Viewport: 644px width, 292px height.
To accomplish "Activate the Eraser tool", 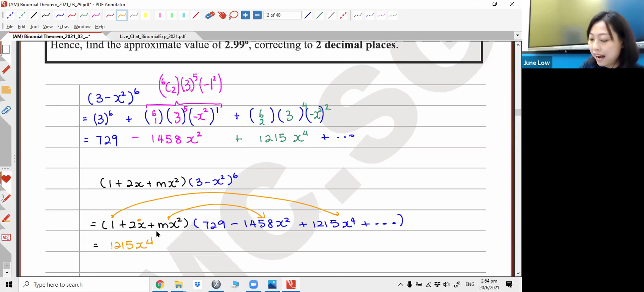I will pos(210,16).
